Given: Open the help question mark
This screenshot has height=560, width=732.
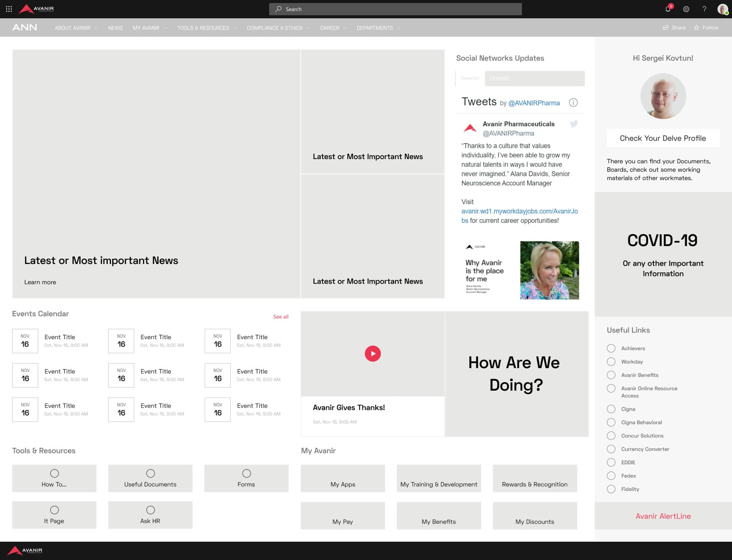Looking at the screenshot, I should pyautogui.click(x=704, y=9).
